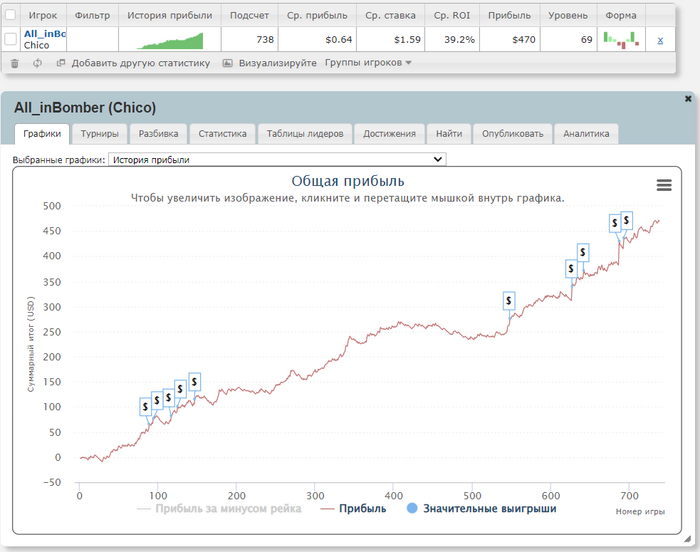
Task: Sort by the Прибыль column header
Action: click(x=509, y=15)
